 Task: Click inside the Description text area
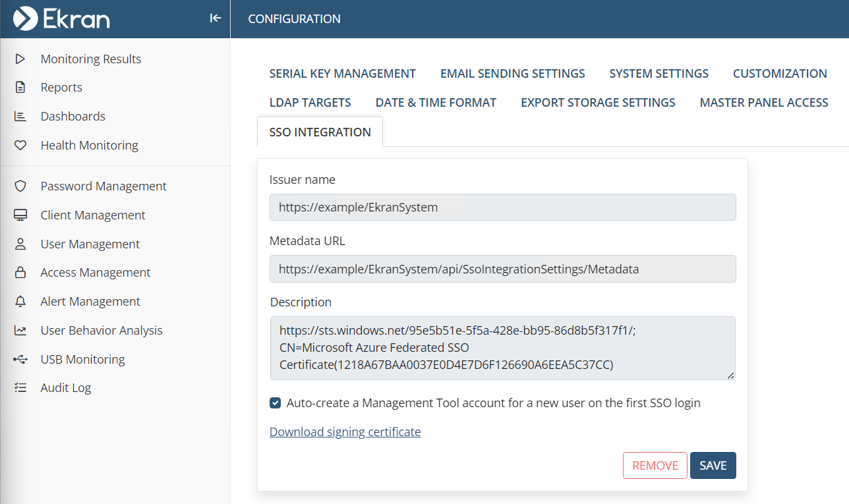click(x=502, y=349)
